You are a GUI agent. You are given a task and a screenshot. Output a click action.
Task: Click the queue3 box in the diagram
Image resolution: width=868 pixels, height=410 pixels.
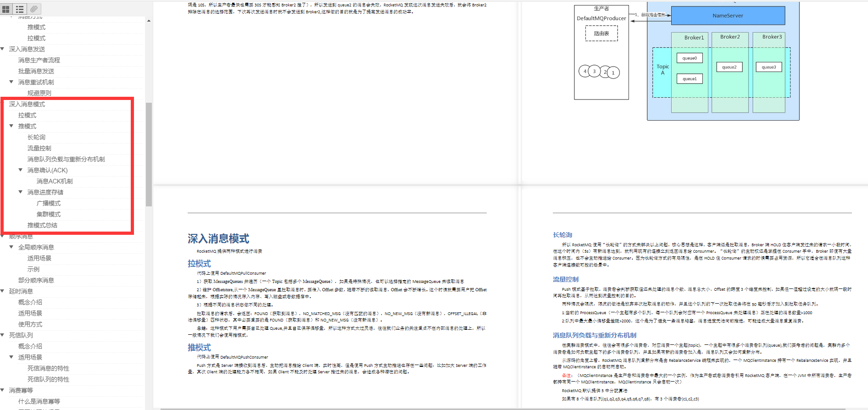click(x=769, y=67)
